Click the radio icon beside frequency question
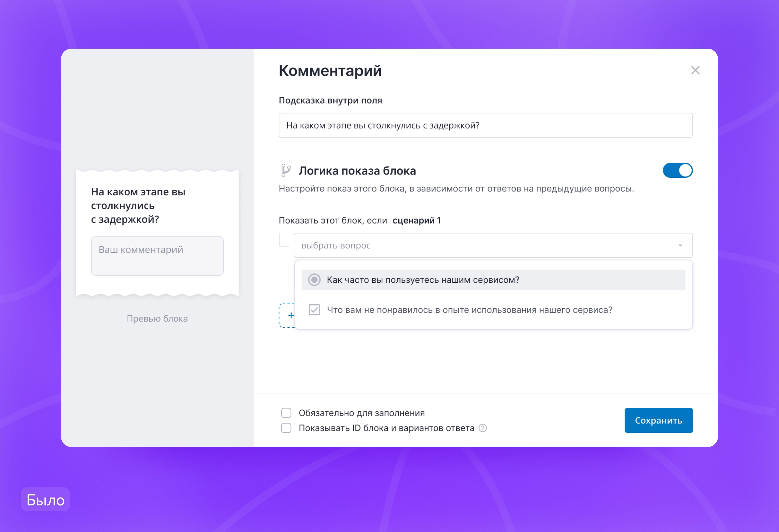The width and height of the screenshot is (779, 532). point(314,279)
